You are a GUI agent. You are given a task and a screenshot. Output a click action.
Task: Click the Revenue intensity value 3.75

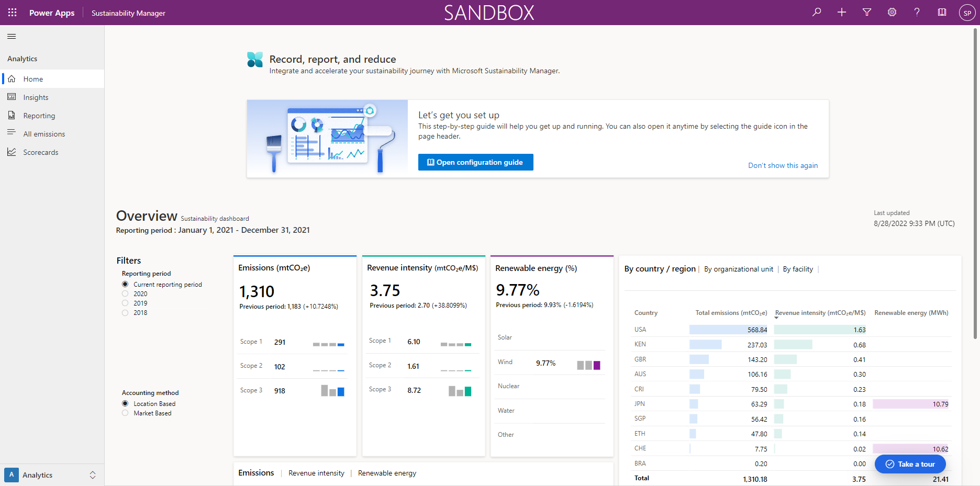(x=385, y=290)
